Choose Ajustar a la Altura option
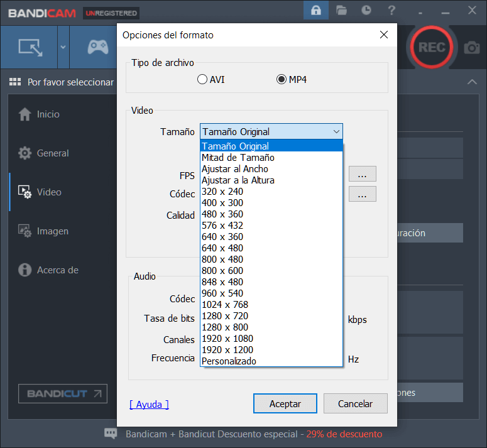The height and width of the screenshot is (448, 487). (x=271, y=180)
